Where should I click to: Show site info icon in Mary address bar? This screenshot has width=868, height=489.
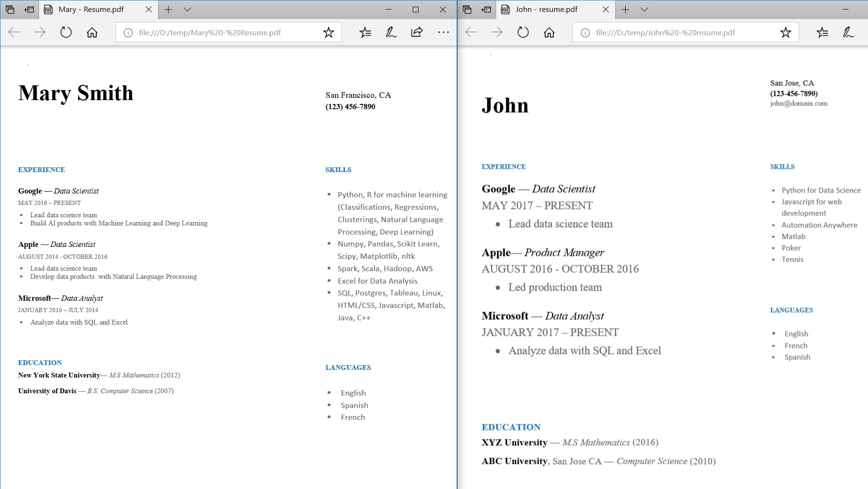click(128, 32)
